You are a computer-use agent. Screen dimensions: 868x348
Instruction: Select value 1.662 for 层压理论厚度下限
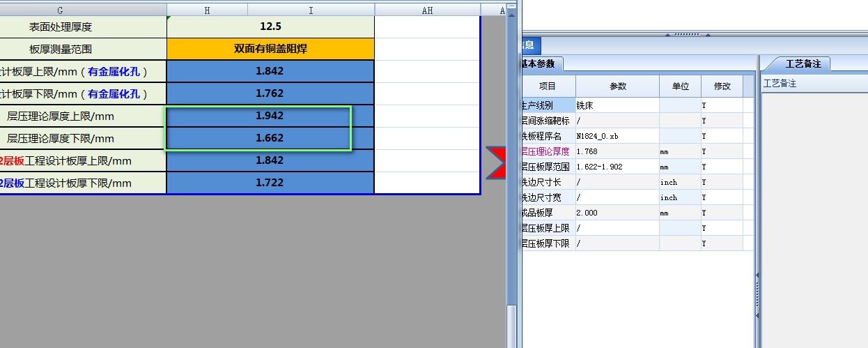(270, 138)
